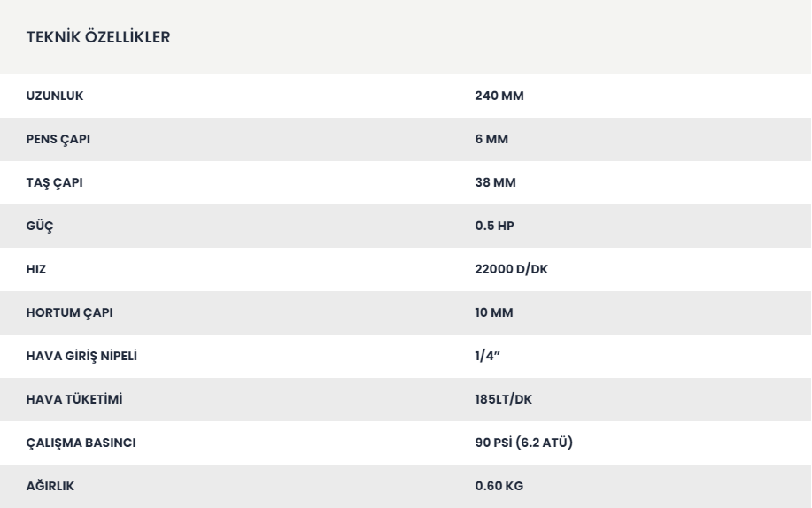Select the HIZ label
This screenshot has height=508, width=812.
click(x=36, y=269)
